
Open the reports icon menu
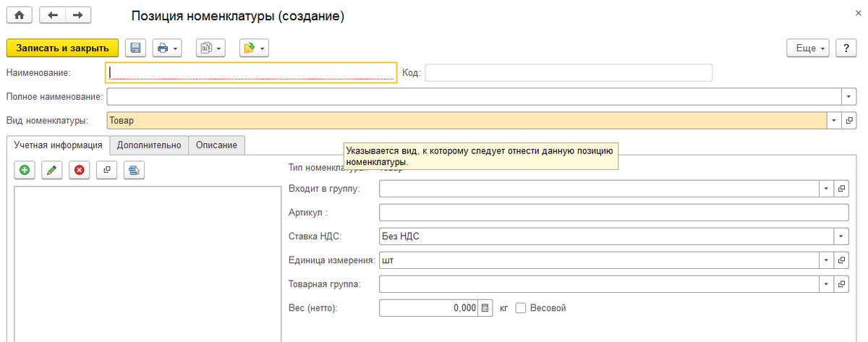pyautogui.click(x=210, y=48)
